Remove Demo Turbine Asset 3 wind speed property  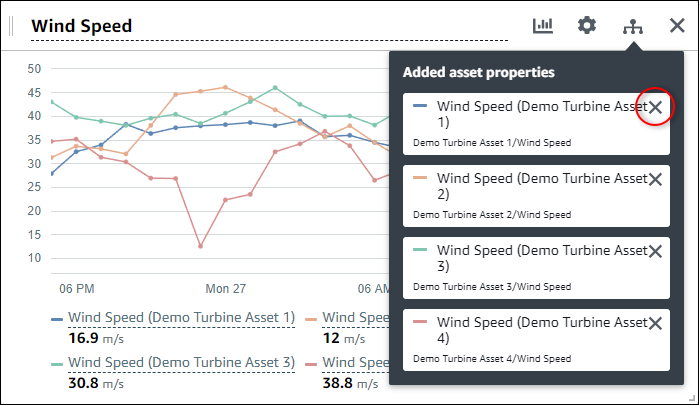tap(655, 252)
